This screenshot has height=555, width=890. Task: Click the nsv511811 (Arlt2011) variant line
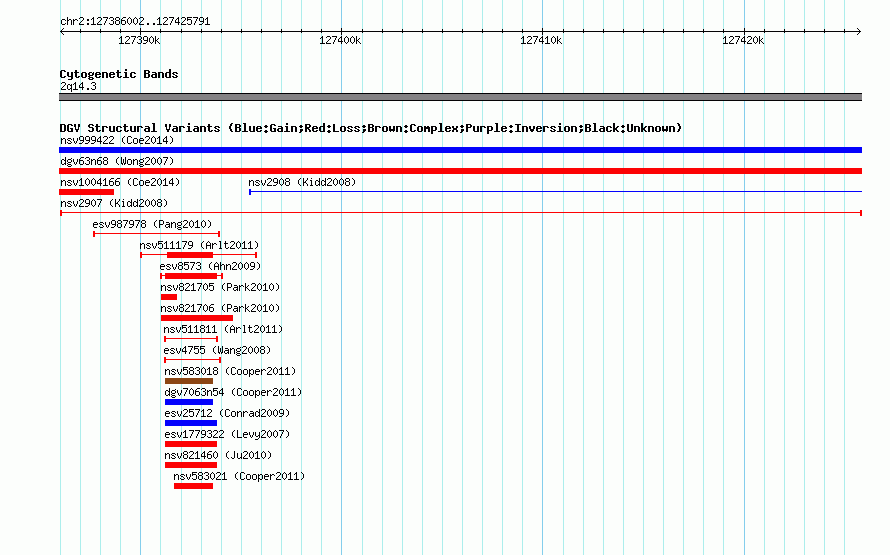pos(191,339)
